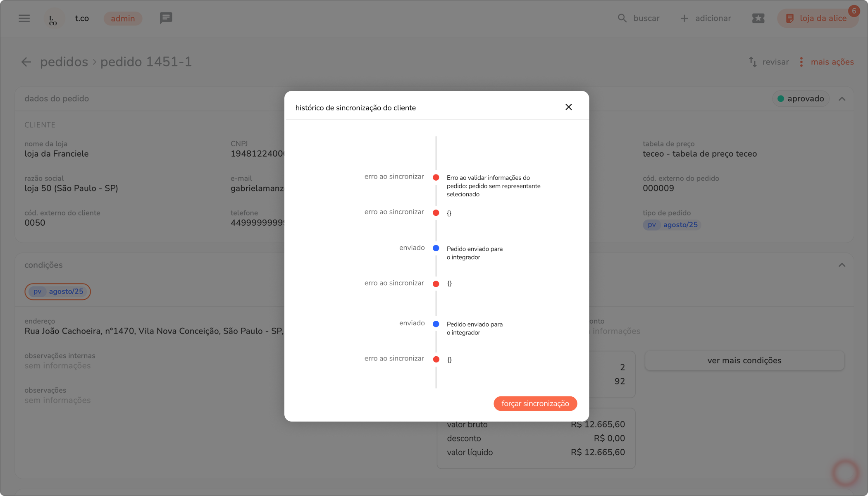Click the adicionar plus icon

684,18
